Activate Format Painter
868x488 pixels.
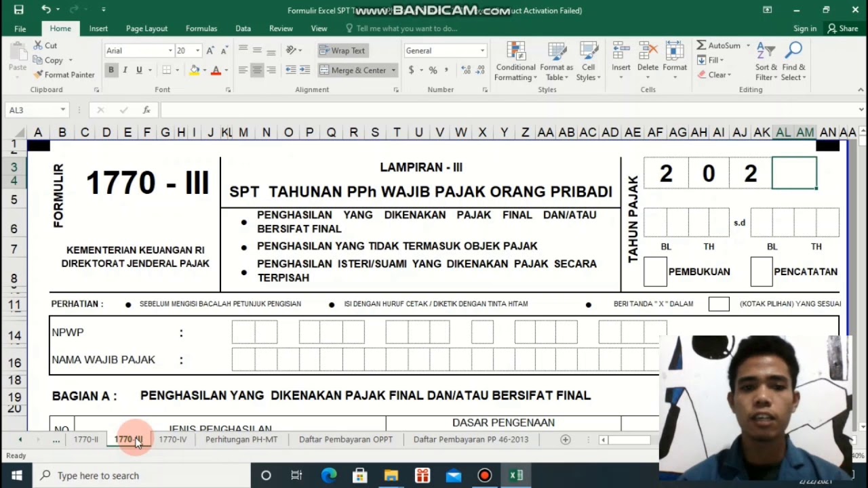pyautogui.click(x=64, y=75)
